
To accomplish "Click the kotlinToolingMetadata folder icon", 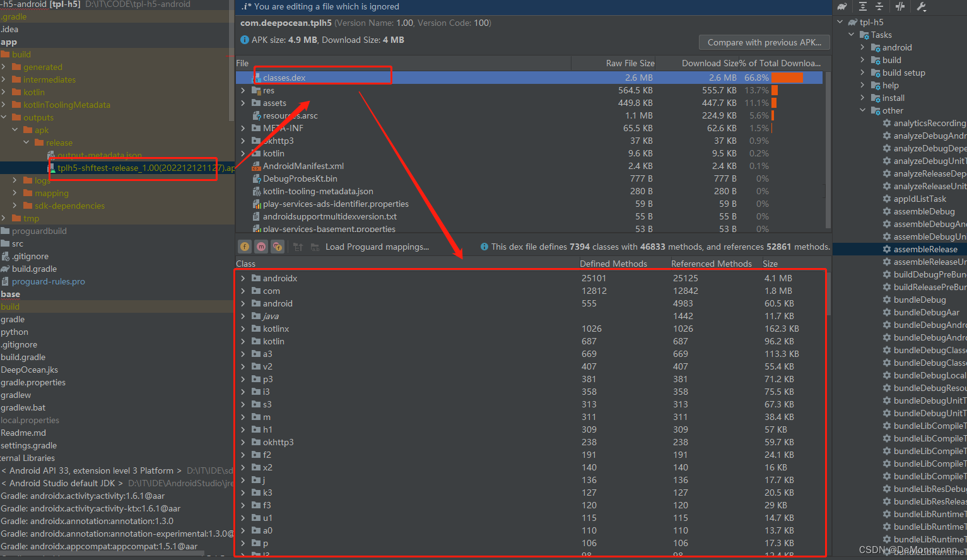I will click(x=16, y=105).
